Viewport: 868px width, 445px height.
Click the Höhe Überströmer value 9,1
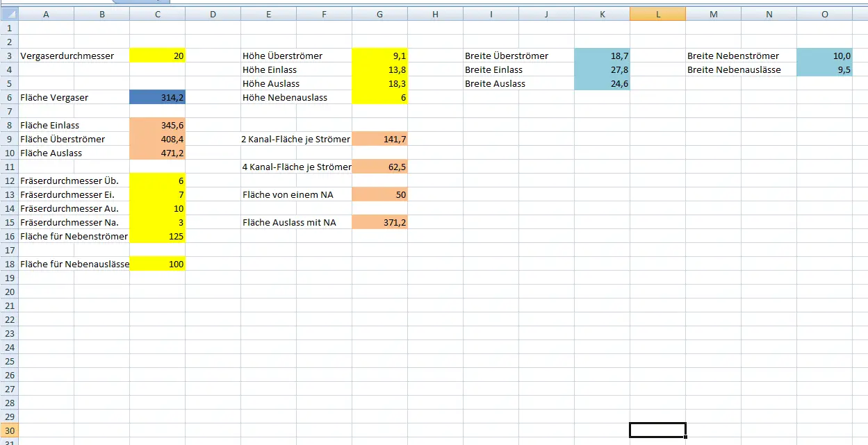click(x=379, y=56)
